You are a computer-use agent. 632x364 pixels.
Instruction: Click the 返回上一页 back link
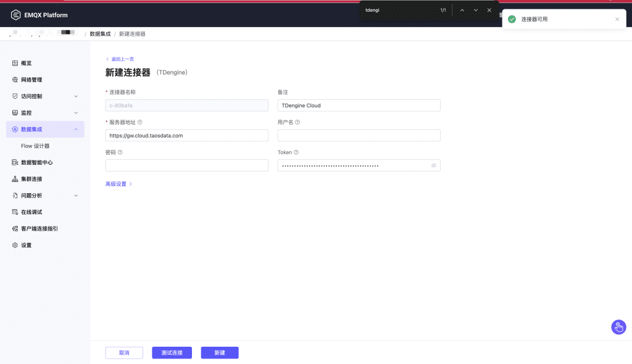[x=122, y=59]
